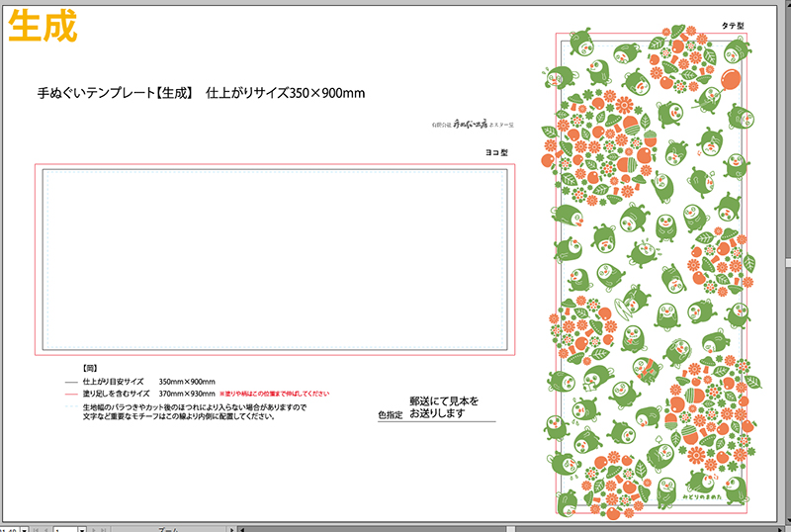Click the zoom level field at bottom left
Viewport: 791px width, 532px height.
pyautogui.click(x=8, y=528)
